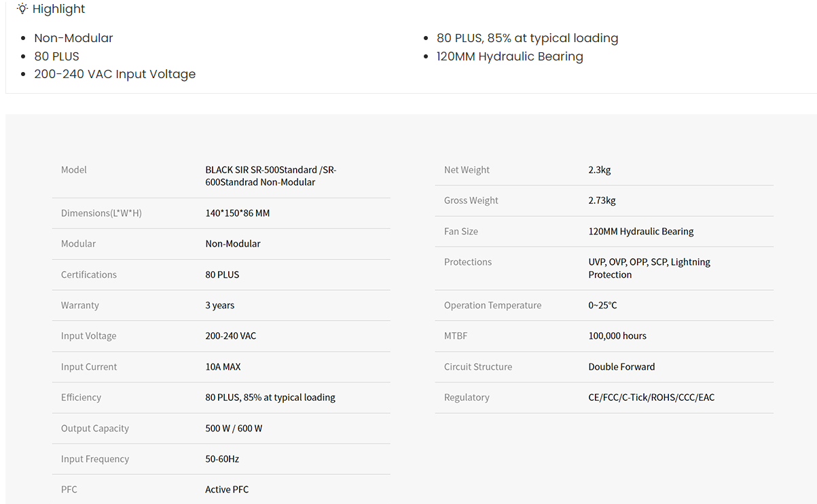The image size is (817, 504).
Task: Click the "Certifications" row label
Action: (x=89, y=274)
